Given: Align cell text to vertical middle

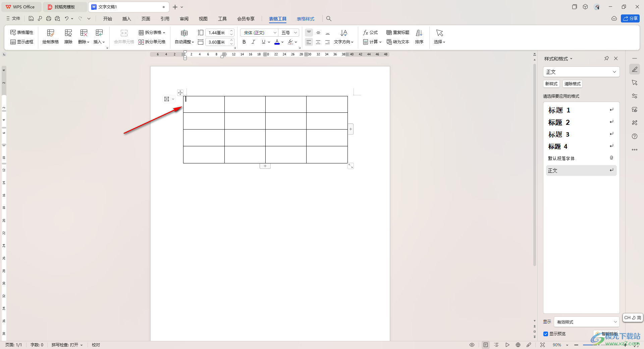Looking at the screenshot, I should click(318, 33).
